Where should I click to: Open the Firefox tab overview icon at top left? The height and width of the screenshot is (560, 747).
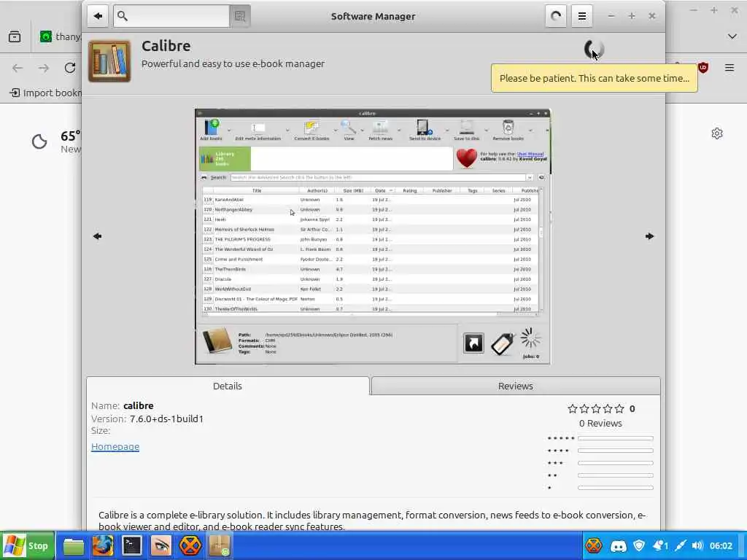[15, 36]
